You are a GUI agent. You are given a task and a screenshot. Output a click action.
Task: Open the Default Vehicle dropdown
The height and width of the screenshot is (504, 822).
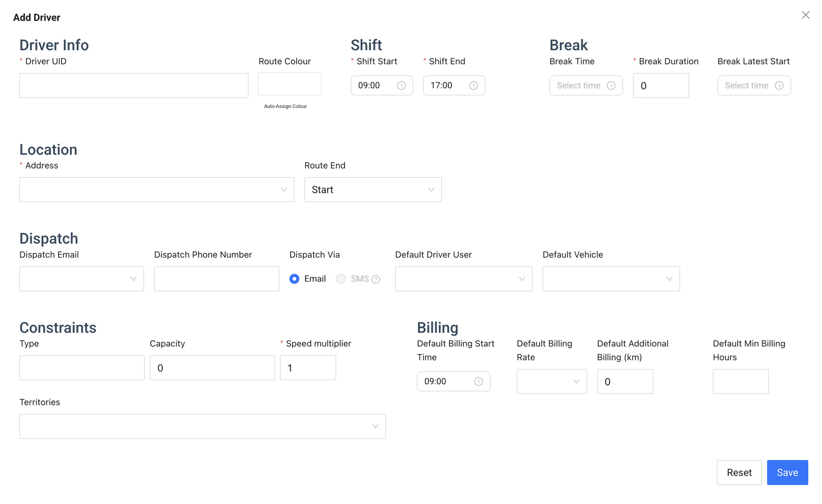tap(611, 279)
